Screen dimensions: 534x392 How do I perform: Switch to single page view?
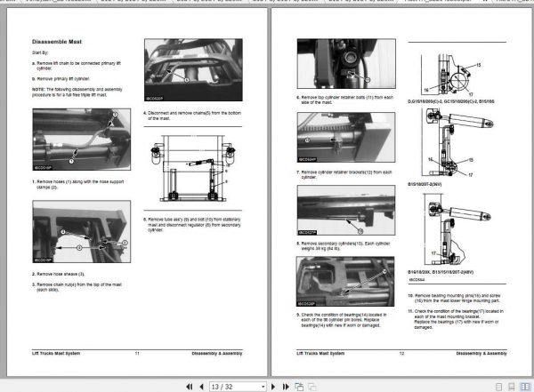498,387
